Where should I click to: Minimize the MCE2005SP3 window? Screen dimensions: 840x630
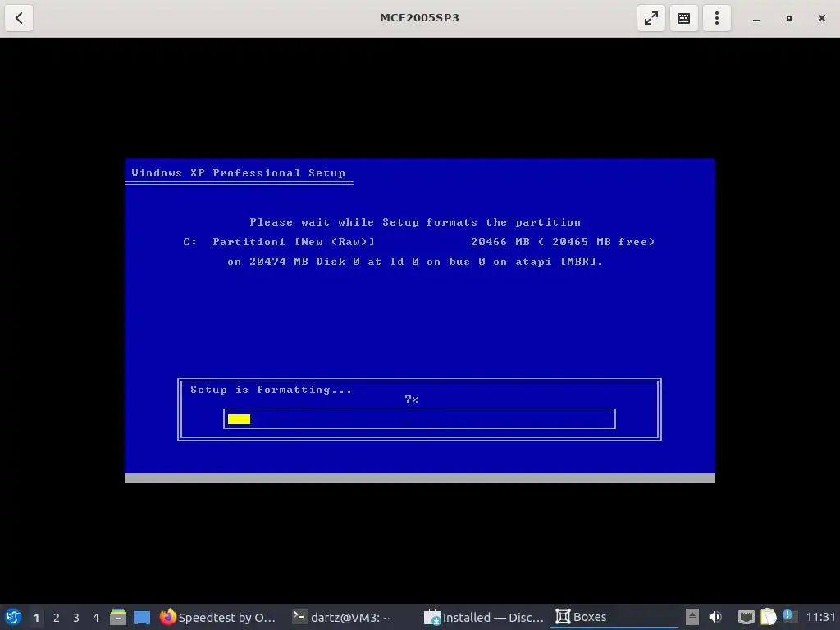(x=756, y=18)
